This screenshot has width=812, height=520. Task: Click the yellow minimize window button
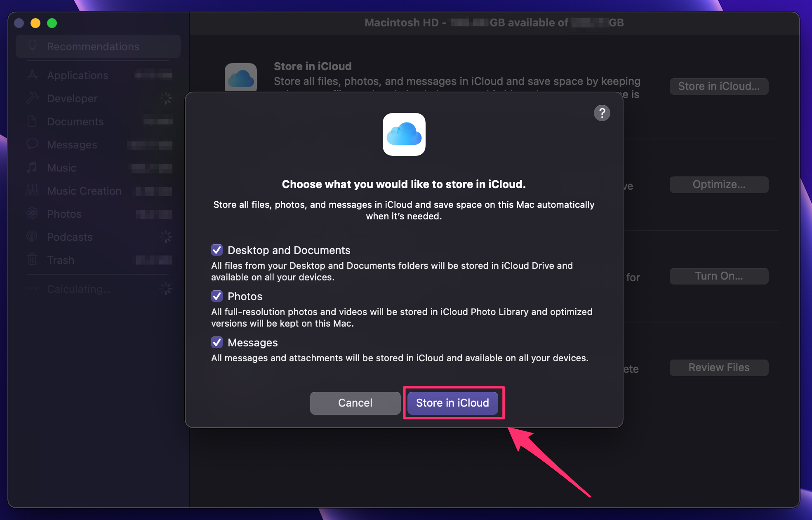pyautogui.click(x=35, y=23)
